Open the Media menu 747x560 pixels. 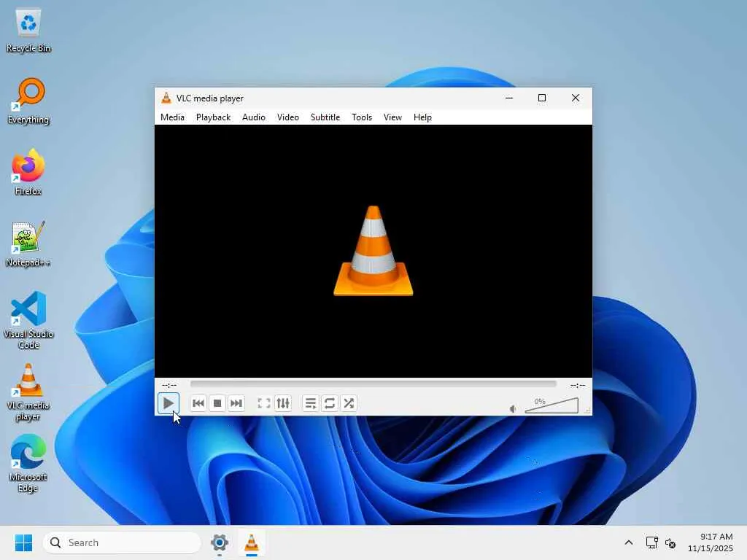(x=172, y=117)
